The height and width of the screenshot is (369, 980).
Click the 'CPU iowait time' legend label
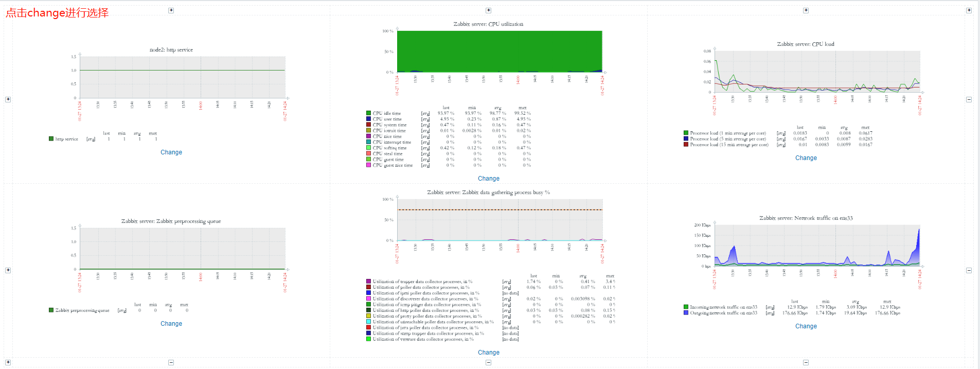coord(389,131)
